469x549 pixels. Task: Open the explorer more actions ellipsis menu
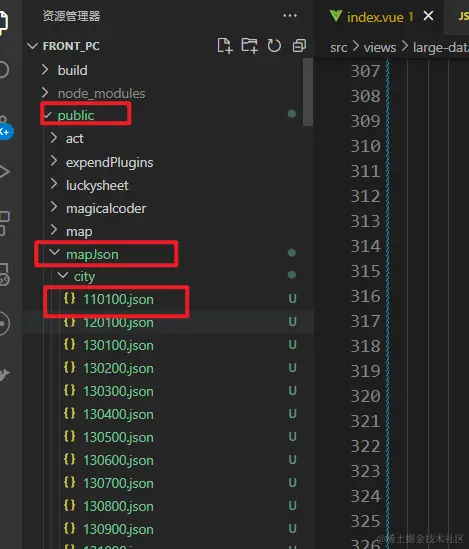click(x=290, y=16)
